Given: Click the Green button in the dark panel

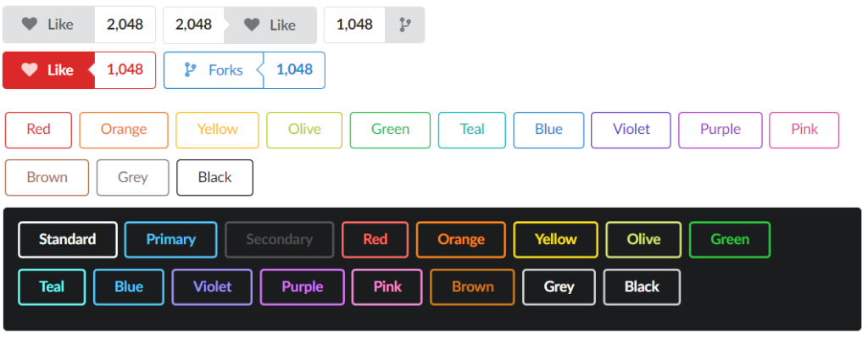Looking at the screenshot, I should coord(729,240).
